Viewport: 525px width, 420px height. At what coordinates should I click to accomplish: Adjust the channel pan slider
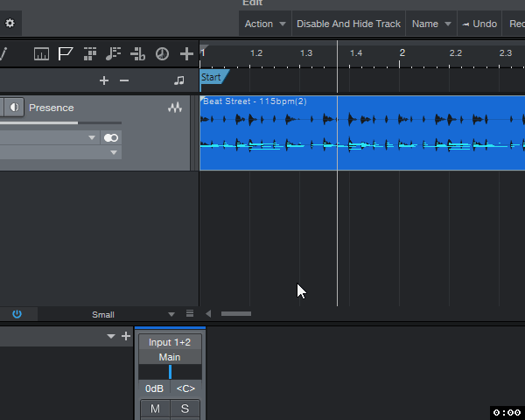coord(170,372)
